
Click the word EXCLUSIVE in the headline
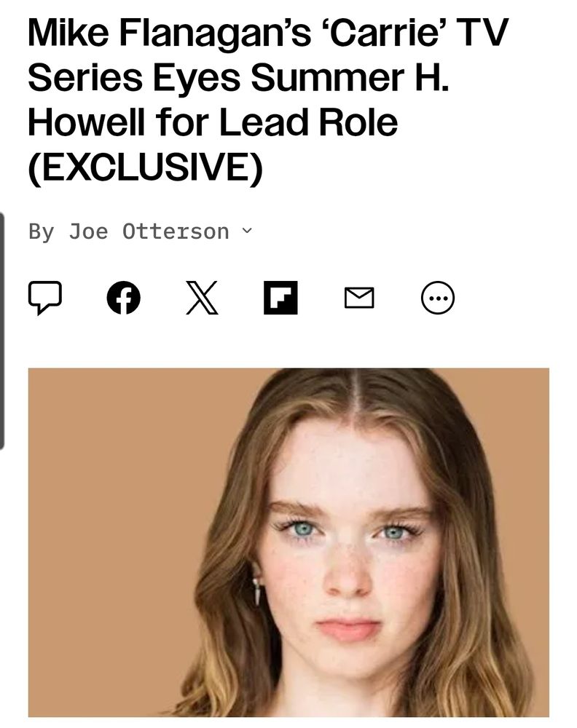pos(146,166)
